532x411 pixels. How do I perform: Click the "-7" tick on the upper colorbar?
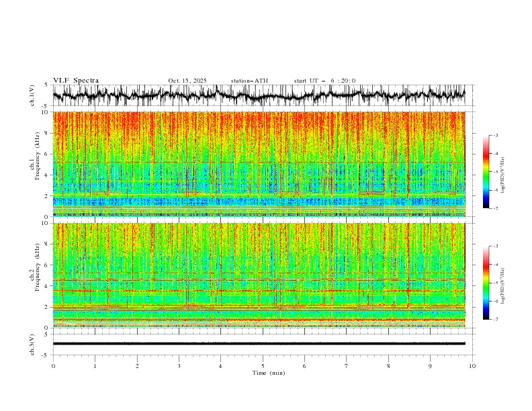pos(495,208)
